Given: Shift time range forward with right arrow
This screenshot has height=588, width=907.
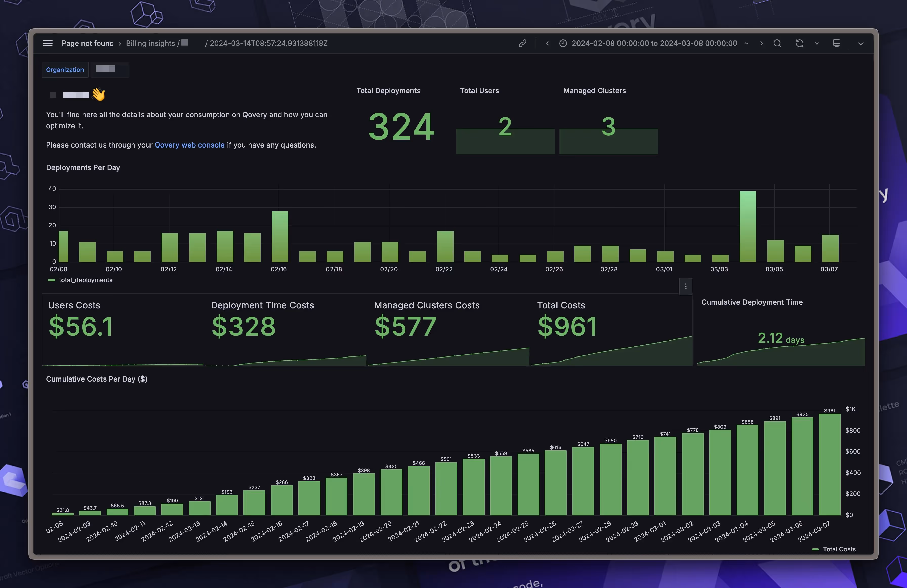Looking at the screenshot, I should click(x=762, y=43).
